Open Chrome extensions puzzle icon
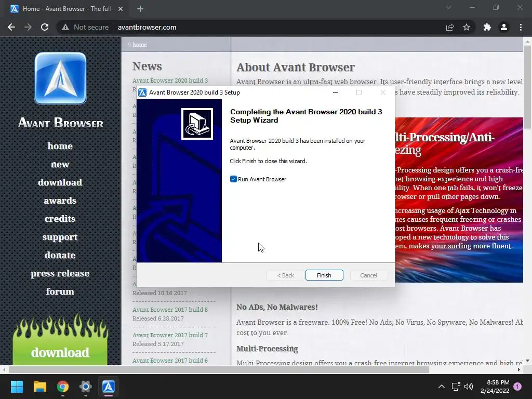Viewport: 532px width, 399px height. pos(487,27)
